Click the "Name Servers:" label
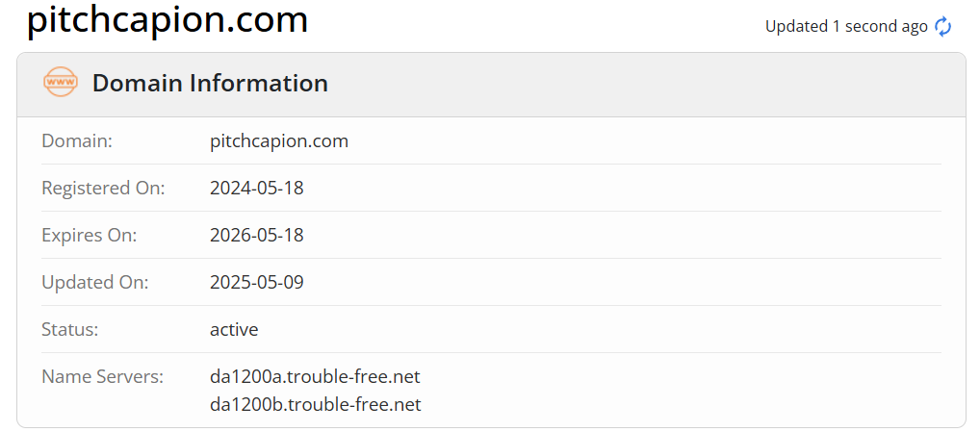This screenshot has height=432, width=980. [x=103, y=376]
